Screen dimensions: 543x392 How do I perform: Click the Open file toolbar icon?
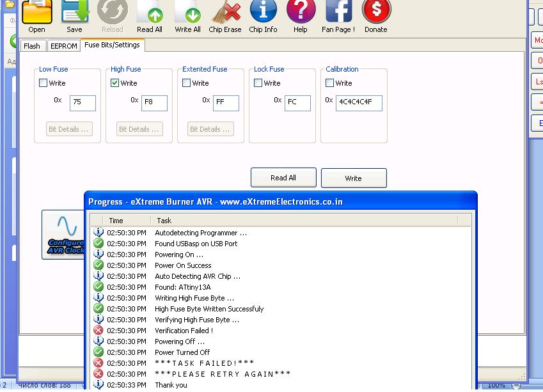(36, 13)
